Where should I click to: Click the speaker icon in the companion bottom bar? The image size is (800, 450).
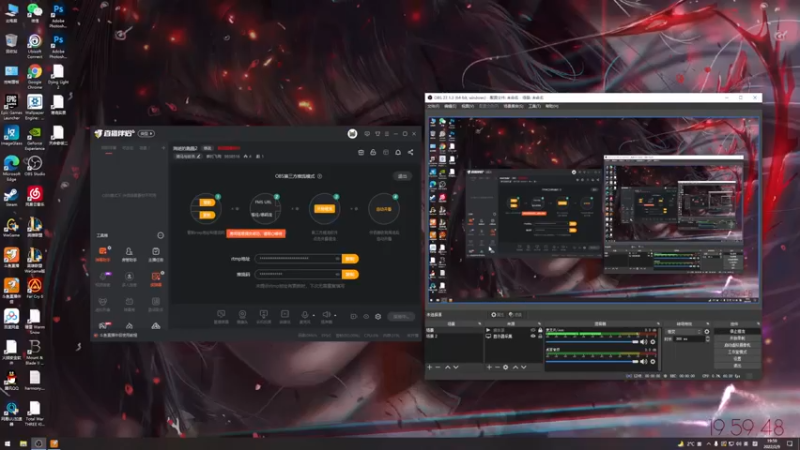click(x=326, y=316)
